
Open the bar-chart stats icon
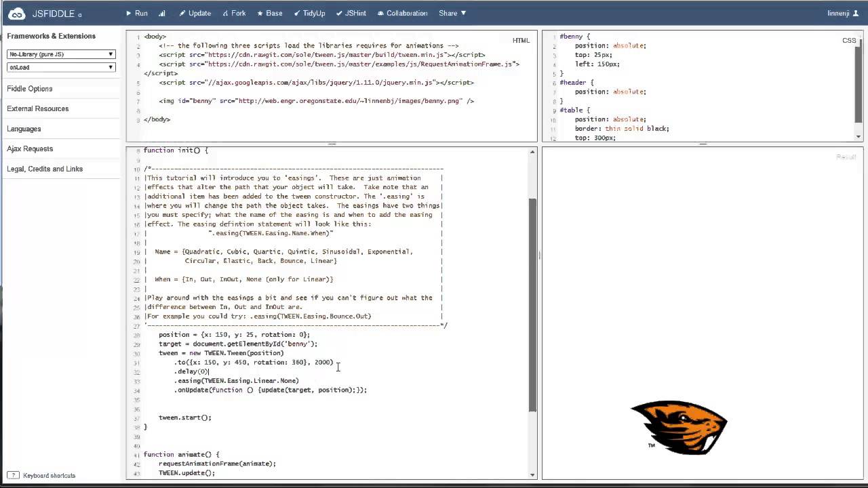pos(162,13)
